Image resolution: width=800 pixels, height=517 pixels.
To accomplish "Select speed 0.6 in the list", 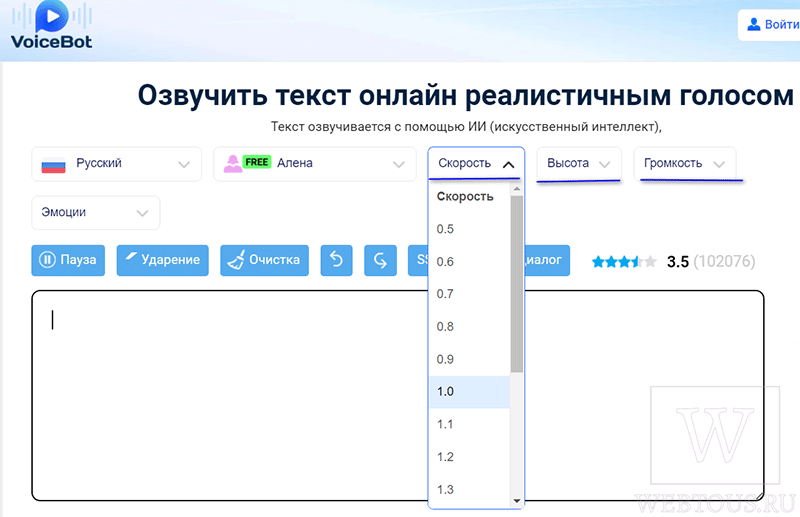I will [469, 262].
